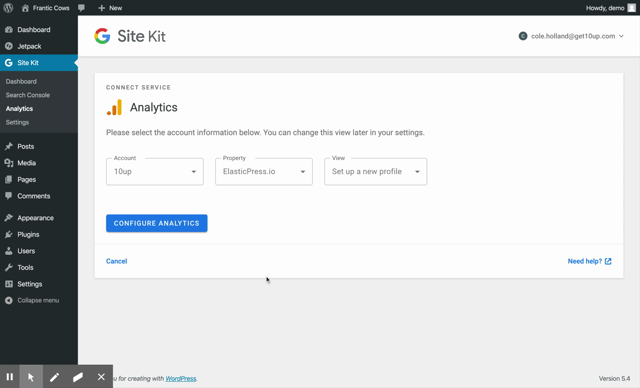The width and height of the screenshot is (640, 388).
Task: Click the Google G Site Kit logo
Action: [102, 36]
